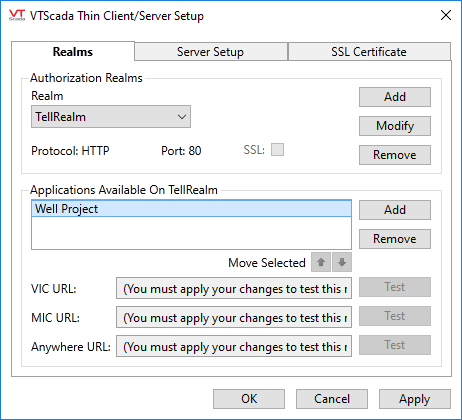The height and width of the screenshot is (420, 462).
Task: Open the TellRealm realm dropdown
Action: pyautogui.click(x=111, y=117)
